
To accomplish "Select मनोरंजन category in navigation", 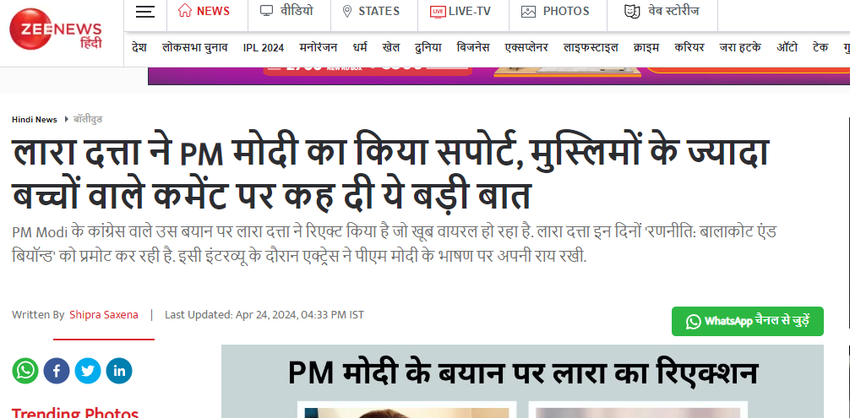I will point(318,48).
